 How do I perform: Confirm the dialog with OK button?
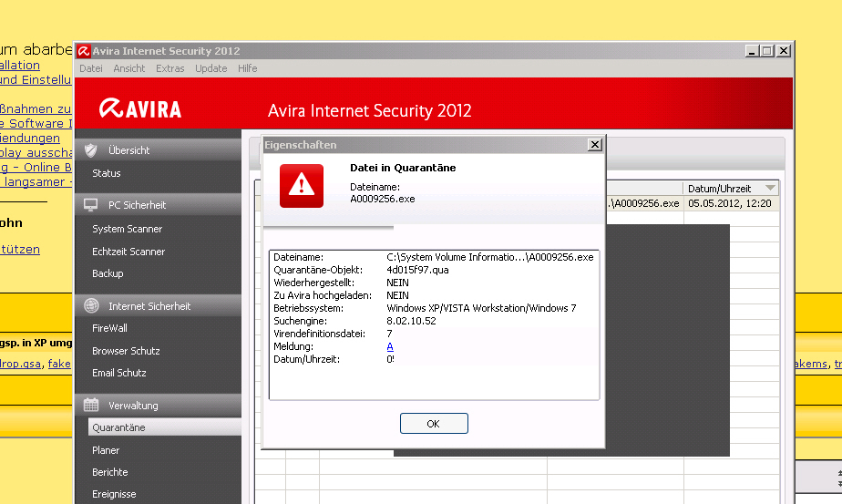point(434,424)
